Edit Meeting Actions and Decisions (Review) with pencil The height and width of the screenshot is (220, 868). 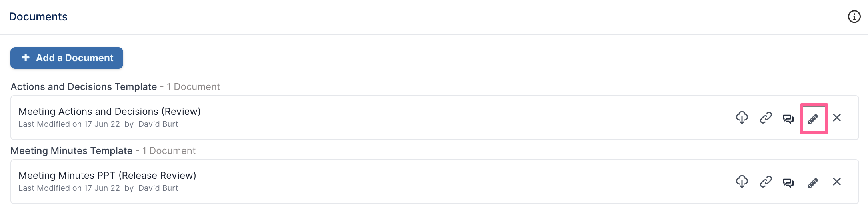[813, 119]
